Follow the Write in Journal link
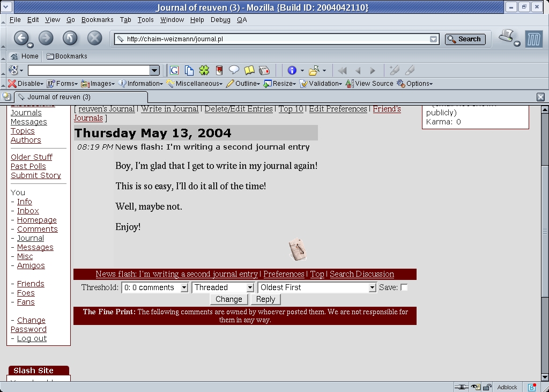 (169, 109)
